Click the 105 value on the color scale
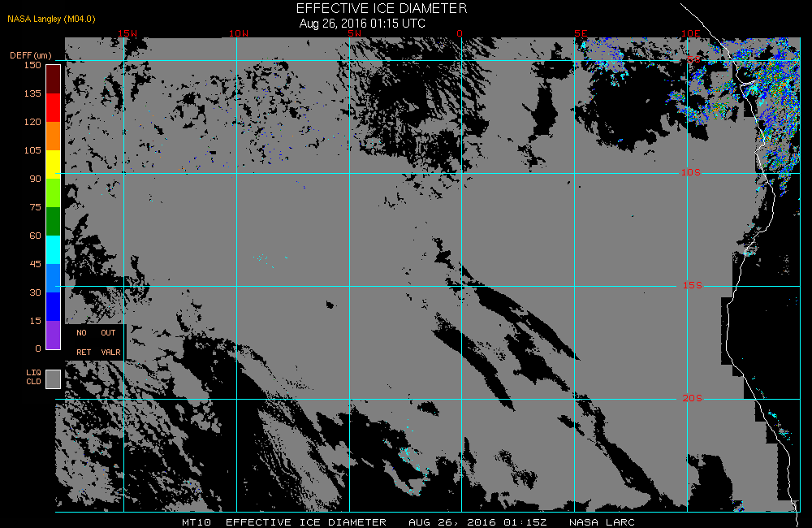The height and width of the screenshot is (528, 812). (32, 150)
